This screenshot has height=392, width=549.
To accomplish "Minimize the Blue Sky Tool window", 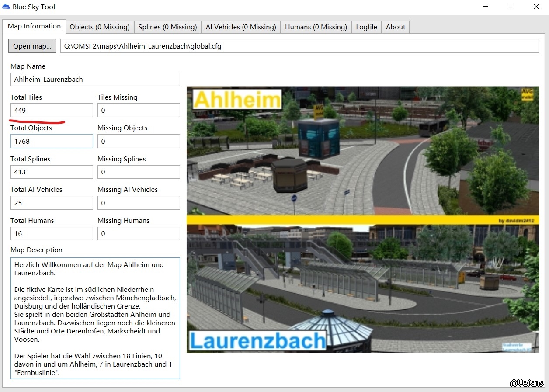I will (x=485, y=7).
